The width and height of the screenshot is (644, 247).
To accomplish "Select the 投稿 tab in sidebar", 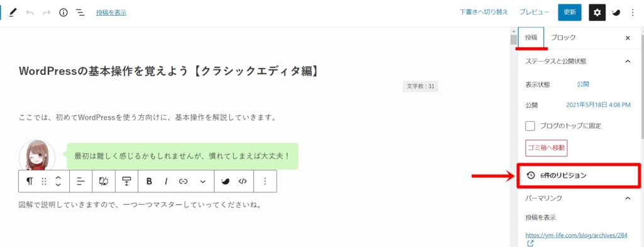I will click(531, 37).
